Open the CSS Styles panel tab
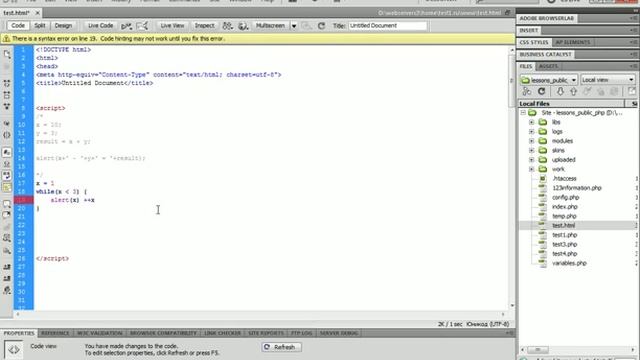The width and height of the screenshot is (640, 360). click(534, 42)
